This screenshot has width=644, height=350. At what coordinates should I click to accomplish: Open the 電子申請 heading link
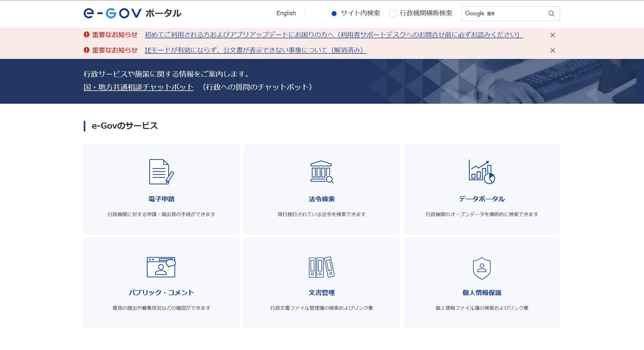tap(161, 199)
